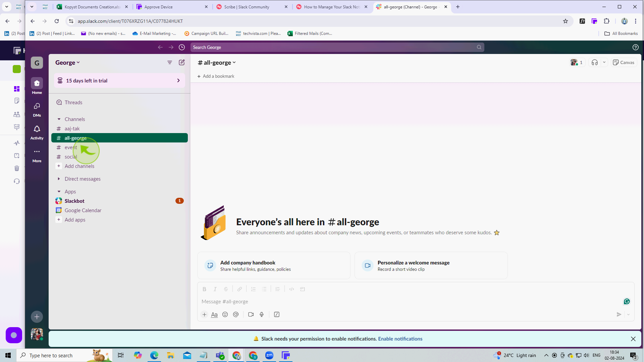Open the user profile avatar
The width and height of the screenshot is (644, 362).
click(37, 334)
